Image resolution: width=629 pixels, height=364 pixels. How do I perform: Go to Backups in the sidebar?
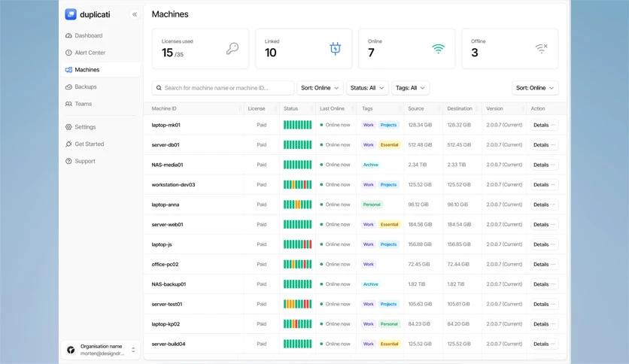[85, 87]
